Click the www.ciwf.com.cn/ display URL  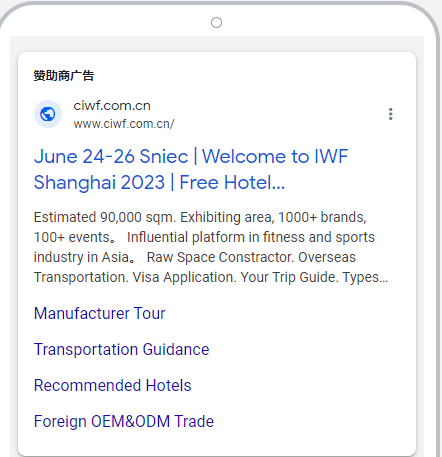[x=124, y=124]
